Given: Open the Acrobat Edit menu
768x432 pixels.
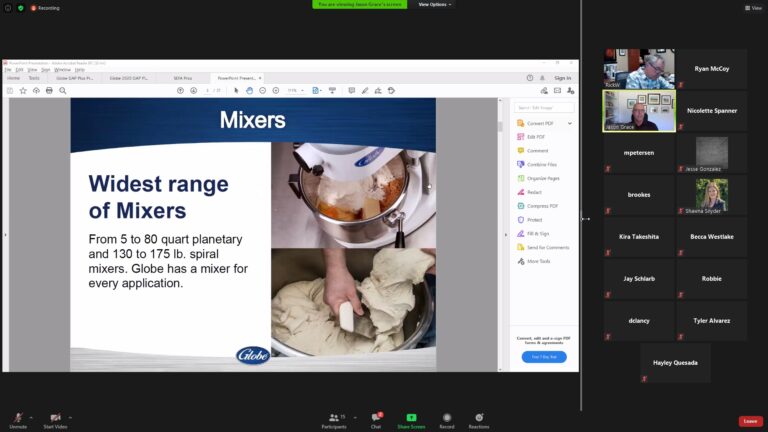Looking at the screenshot, I should coord(20,70).
